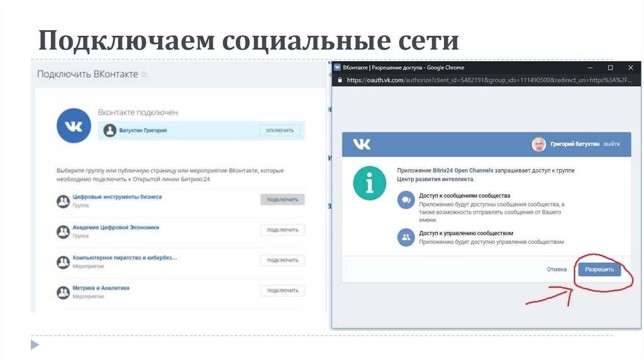Open the Метрика и Аналитика link
644x361 pixels.
(101, 288)
